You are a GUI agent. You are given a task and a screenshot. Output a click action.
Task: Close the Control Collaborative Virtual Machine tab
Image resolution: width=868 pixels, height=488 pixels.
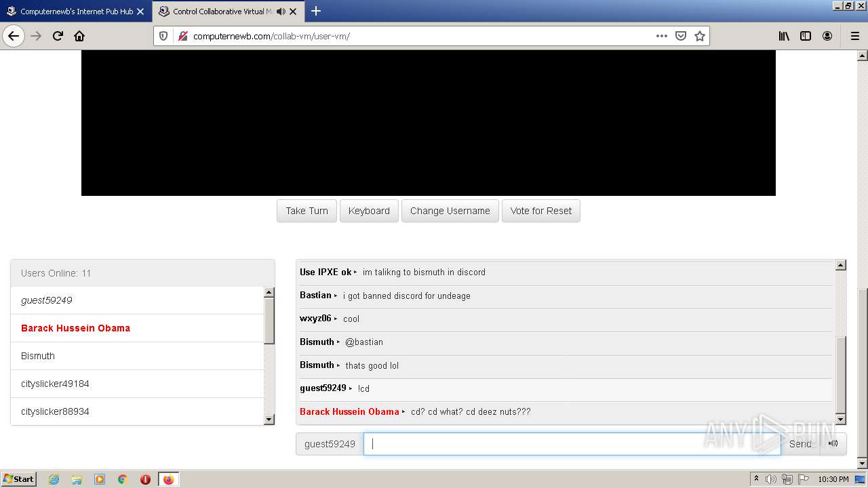tap(293, 12)
